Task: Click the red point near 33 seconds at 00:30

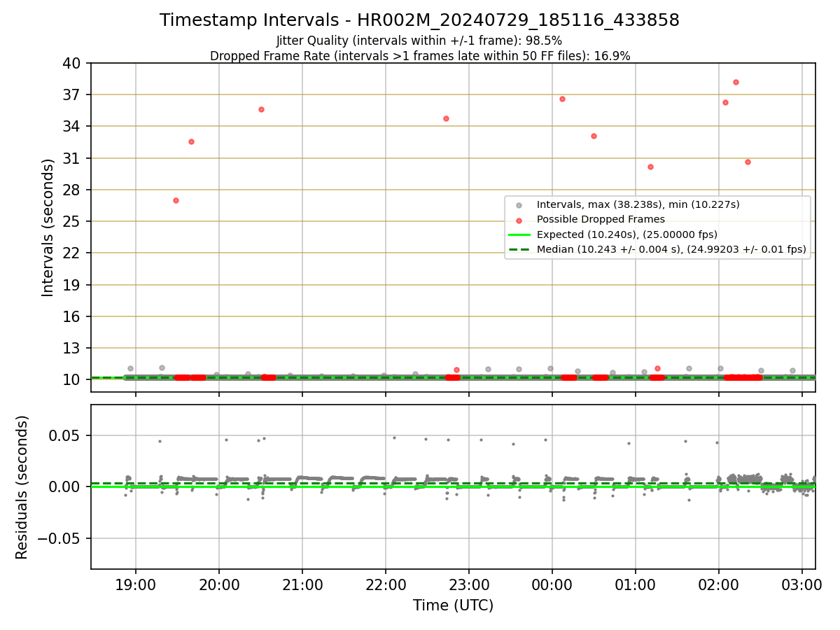Action: [594, 136]
